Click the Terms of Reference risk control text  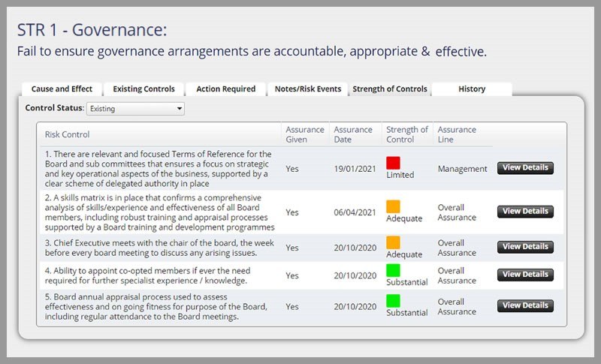click(x=159, y=169)
